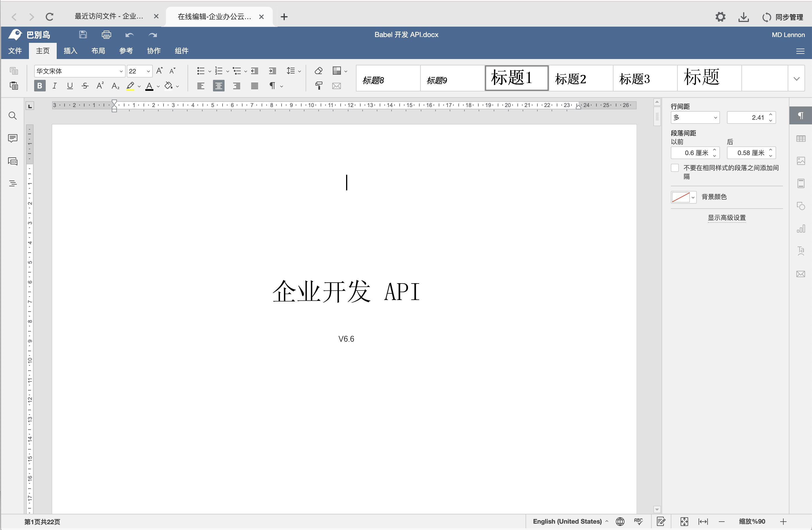Toggle superscript formatting
Image resolution: width=812 pixels, height=530 pixels.
click(x=100, y=86)
